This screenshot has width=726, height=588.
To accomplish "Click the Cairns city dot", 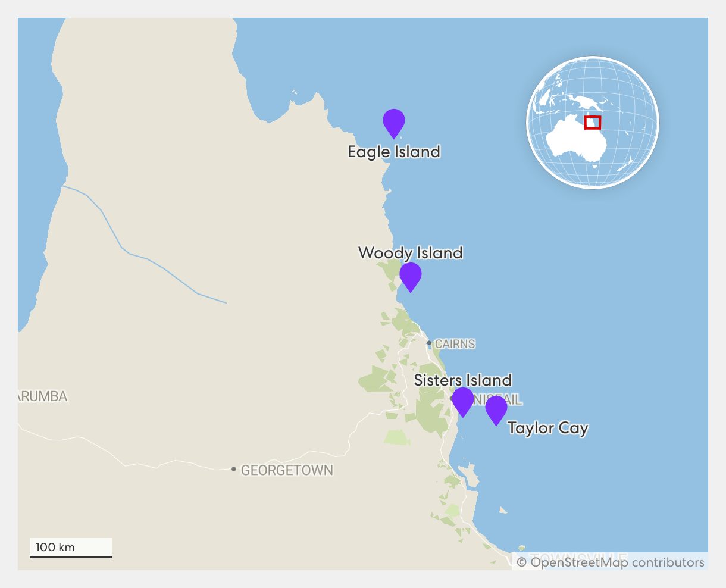I will click(428, 343).
